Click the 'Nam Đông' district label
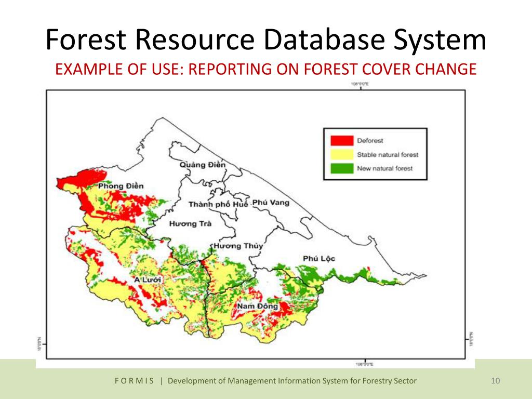532x399 pixels. click(x=257, y=306)
